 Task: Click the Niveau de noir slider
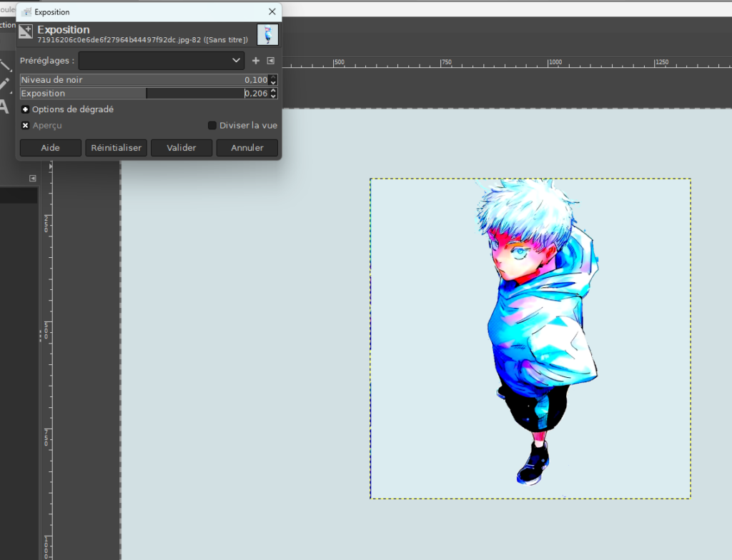145,80
